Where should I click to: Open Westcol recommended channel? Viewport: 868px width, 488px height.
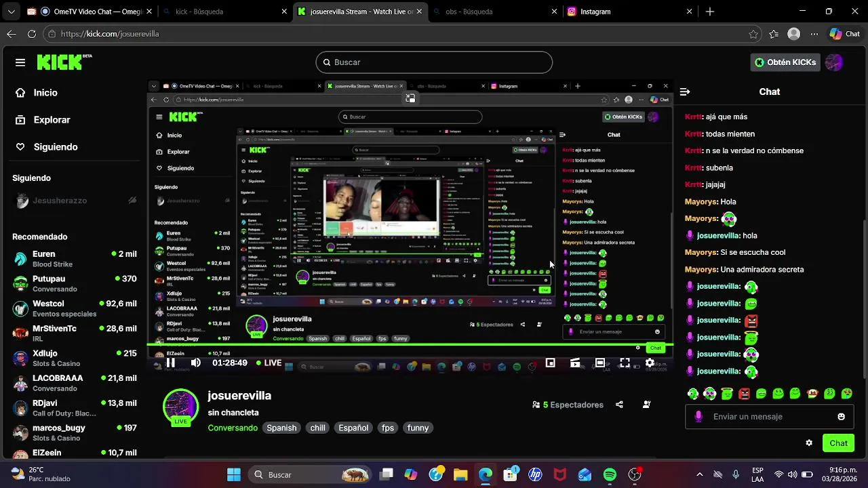[75, 308]
